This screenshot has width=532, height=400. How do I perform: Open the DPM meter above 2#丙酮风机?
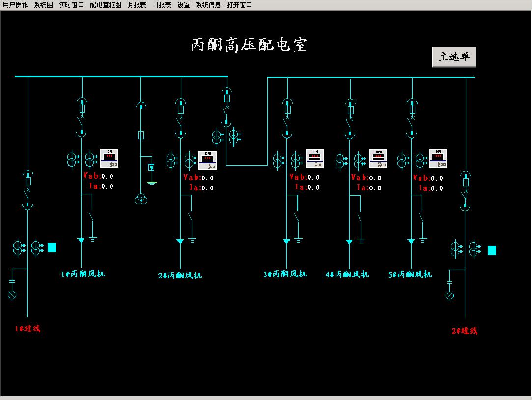[207, 160]
